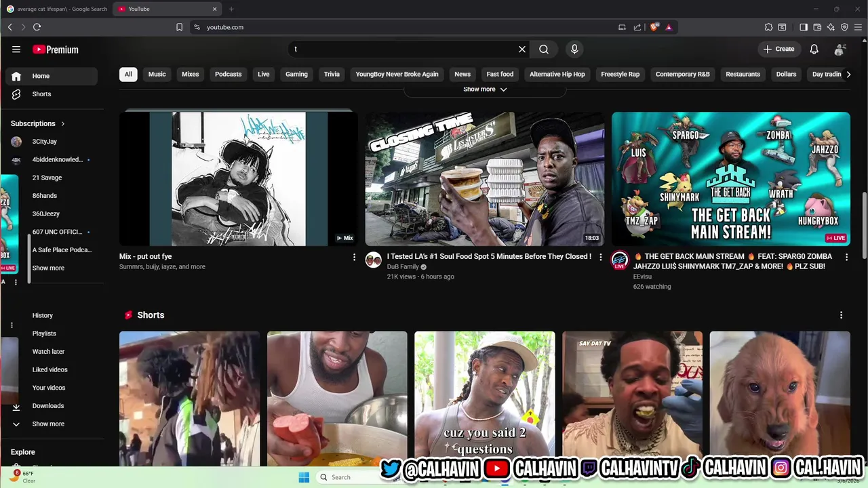
Task: Open the 'cuz you said 2 questions' Short
Action: click(x=485, y=399)
